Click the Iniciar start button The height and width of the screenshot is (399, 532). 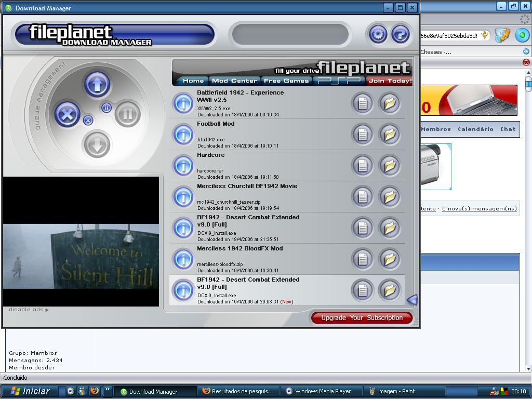tap(30, 391)
